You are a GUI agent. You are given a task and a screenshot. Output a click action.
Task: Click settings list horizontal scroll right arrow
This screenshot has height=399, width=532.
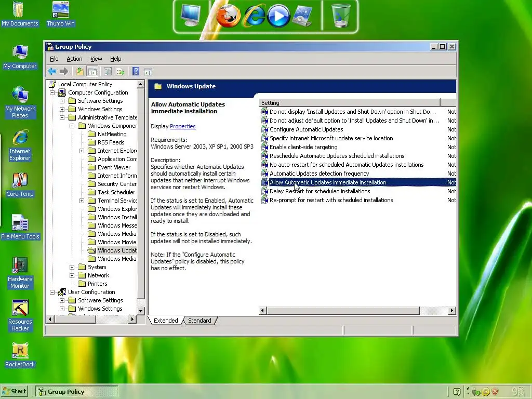tap(451, 311)
